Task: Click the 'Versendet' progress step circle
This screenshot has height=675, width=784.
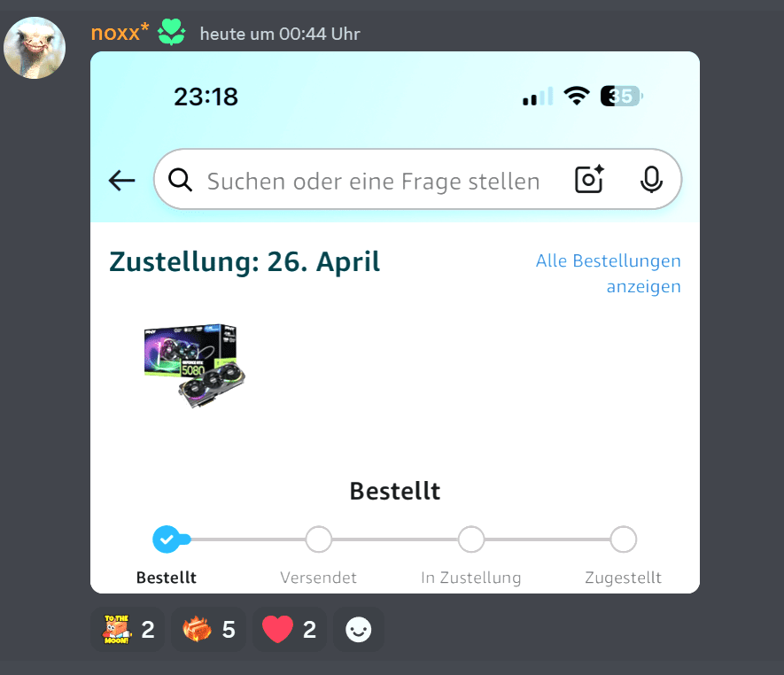Action: (x=319, y=539)
